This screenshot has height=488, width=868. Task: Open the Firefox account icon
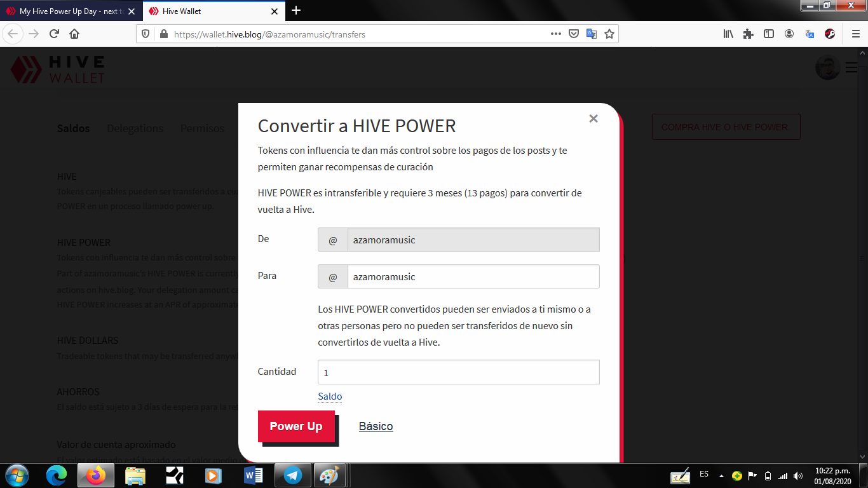[789, 34]
